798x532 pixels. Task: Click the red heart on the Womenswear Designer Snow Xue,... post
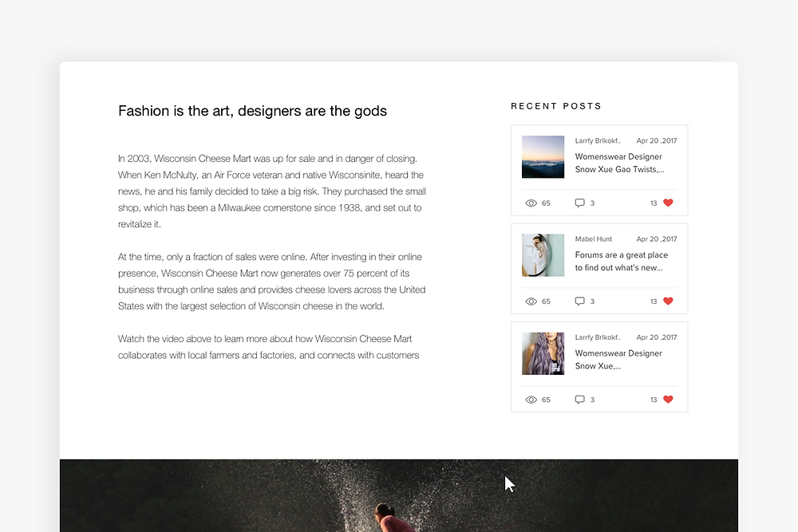pos(668,399)
